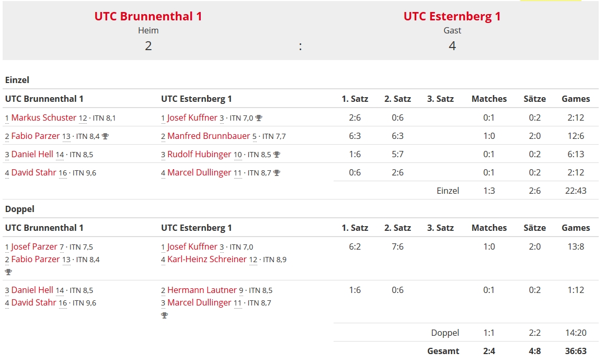Open Manfred Brunnbauer player profile

(x=209, y=136)
